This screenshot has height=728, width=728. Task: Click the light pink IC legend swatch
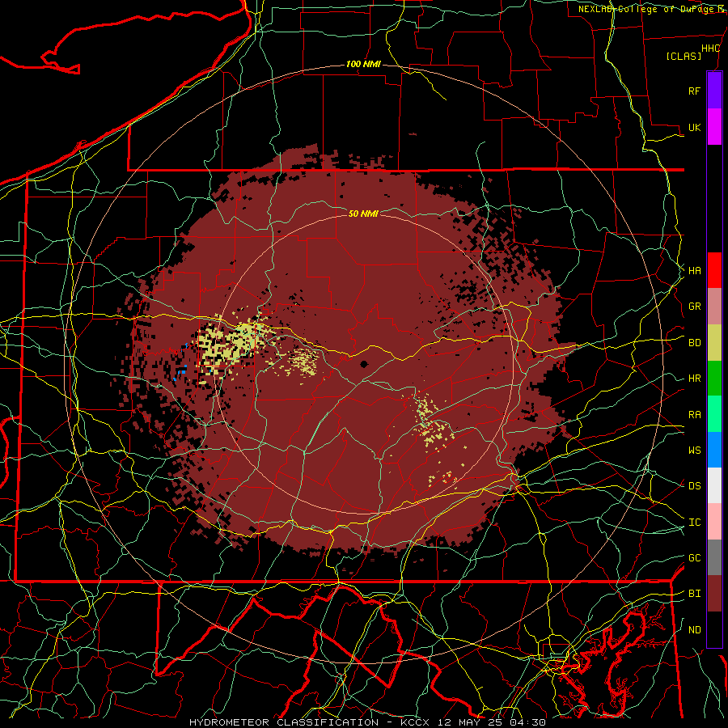(714, 522)
